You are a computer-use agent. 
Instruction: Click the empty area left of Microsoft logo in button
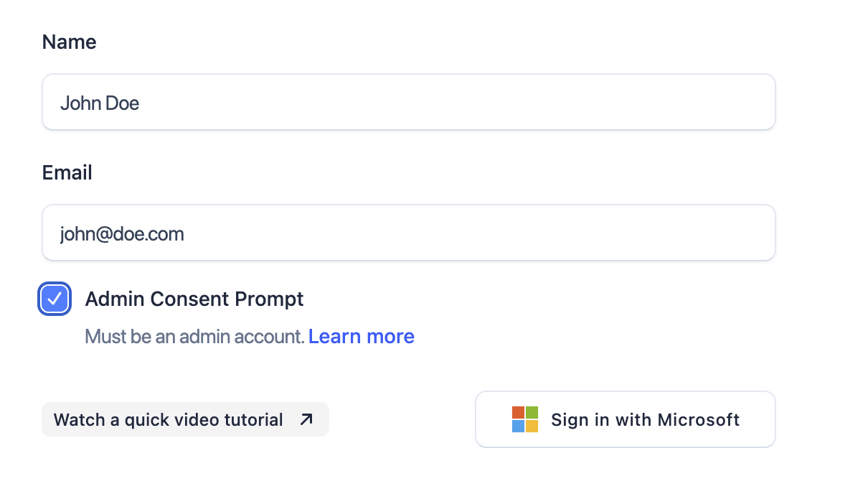tap(494, 419)
